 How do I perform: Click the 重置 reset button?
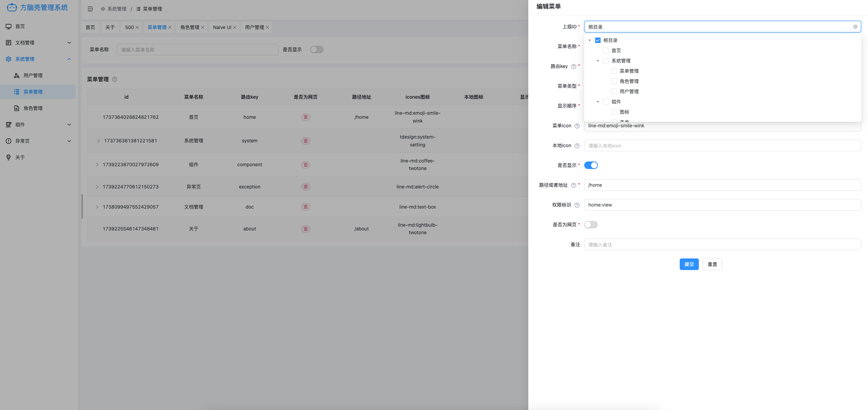[712, 264]
